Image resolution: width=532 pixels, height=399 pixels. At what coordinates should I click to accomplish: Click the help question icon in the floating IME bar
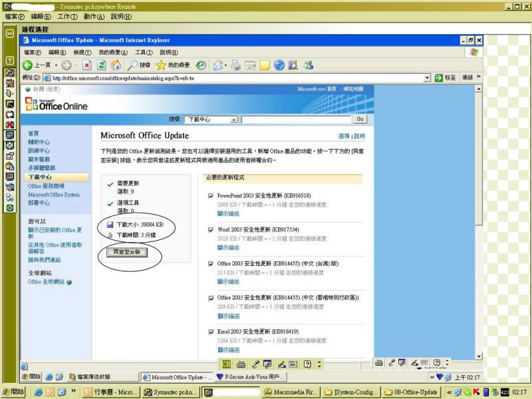tap(307, 364)
